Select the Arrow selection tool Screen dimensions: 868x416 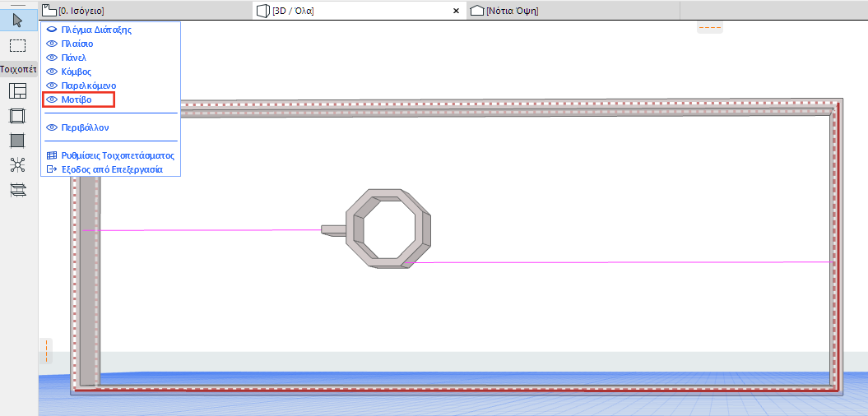click(18, 21)
